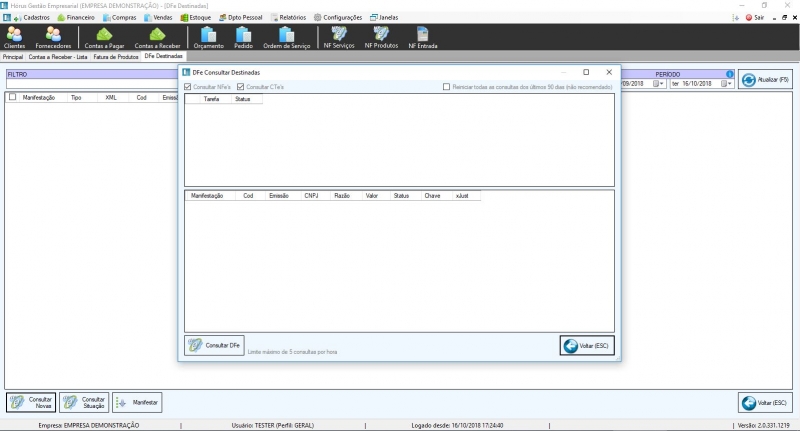This screenshot has width=800, height=431.
Task: Open the Relatórios menu
Action: (x=288, y=17)
